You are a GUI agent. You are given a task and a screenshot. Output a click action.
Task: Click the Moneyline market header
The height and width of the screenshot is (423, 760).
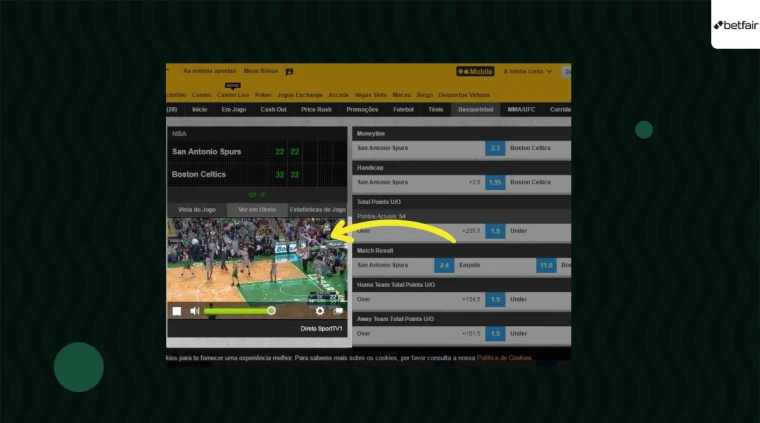coord(461,134)
